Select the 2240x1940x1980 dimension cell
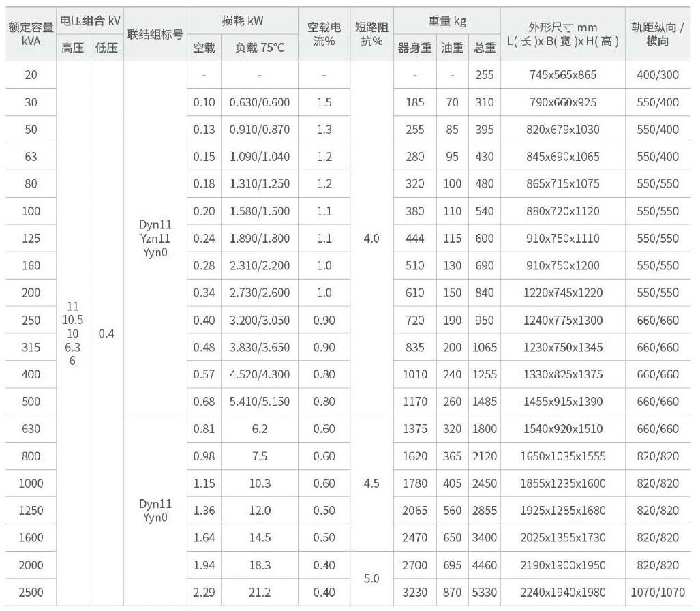 point(562,592)
